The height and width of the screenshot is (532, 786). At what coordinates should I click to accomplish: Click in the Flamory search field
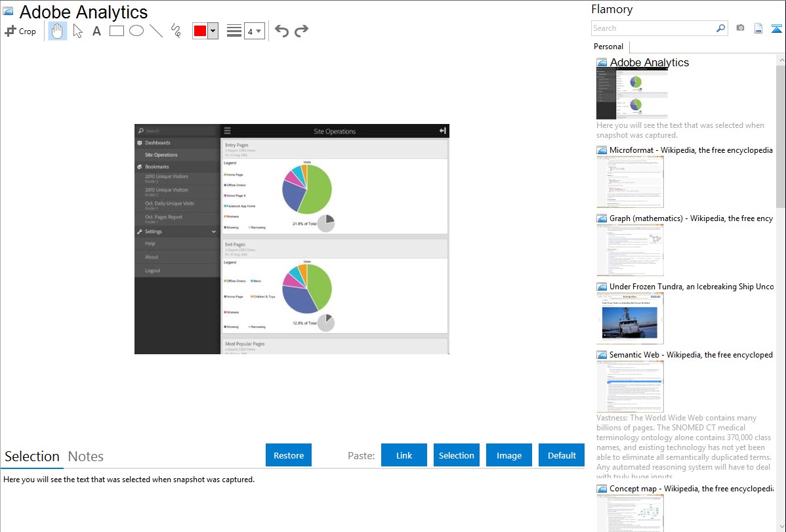click(x=653, y=28)
